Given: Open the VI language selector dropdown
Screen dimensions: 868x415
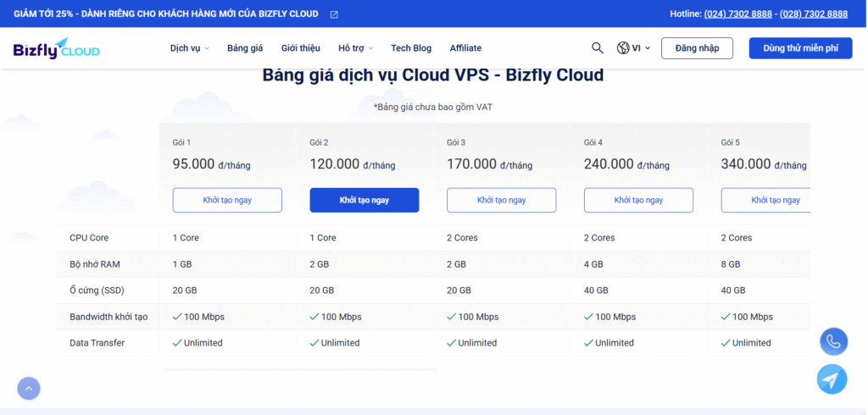Looking at the screenshot, I should point(641,48).
